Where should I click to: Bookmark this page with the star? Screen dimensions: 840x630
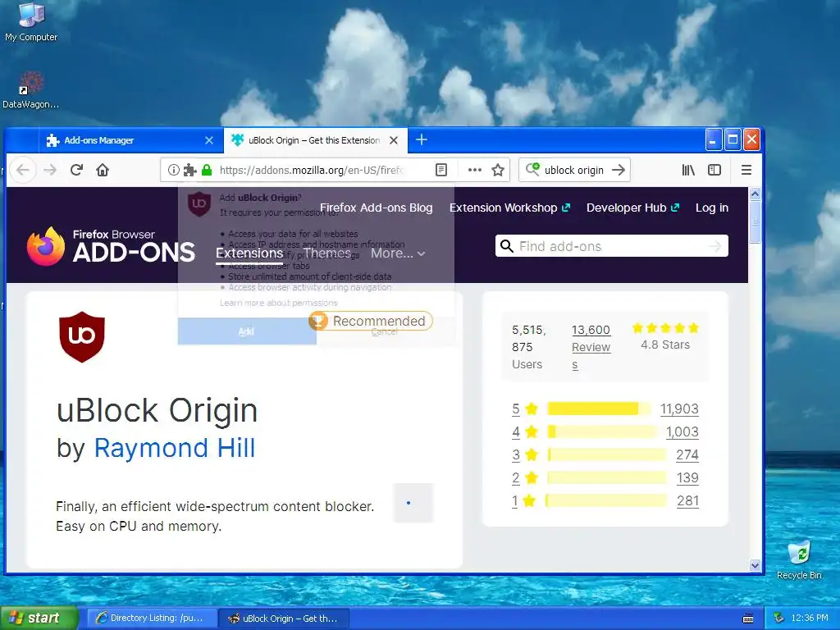[498, 170]
